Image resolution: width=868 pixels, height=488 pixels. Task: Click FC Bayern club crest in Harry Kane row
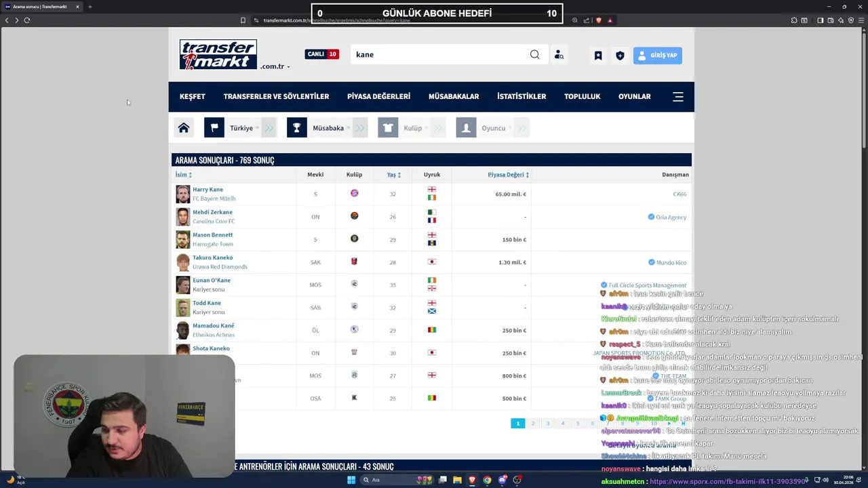pos(354,193)
